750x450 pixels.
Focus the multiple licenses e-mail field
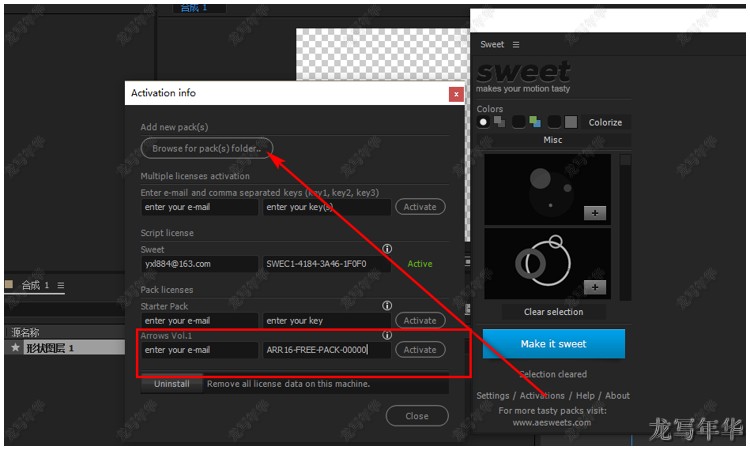point(199,207)
